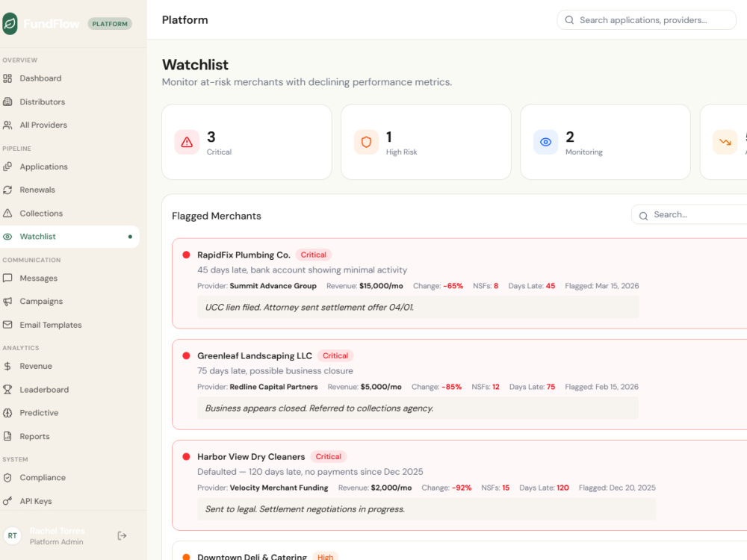
Task: Open the Renewals section
Action: (x=69, y=190)
